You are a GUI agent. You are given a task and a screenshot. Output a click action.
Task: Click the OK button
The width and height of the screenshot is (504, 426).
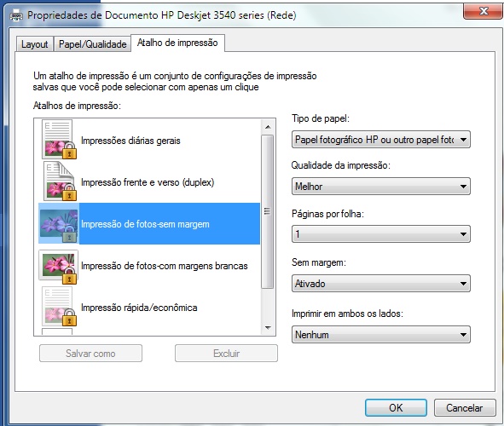pos(396,408)
